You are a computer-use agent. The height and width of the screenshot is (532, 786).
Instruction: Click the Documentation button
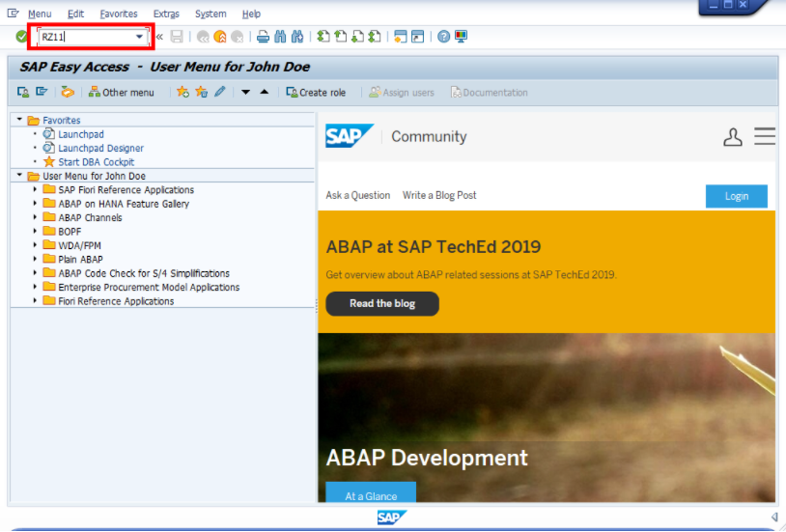click(x=490, y=93)
